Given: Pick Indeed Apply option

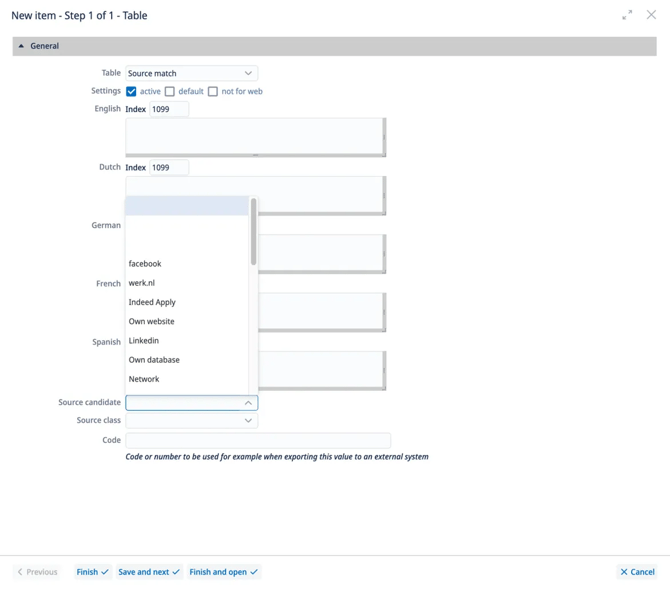Looking at the screenshot, I should pyautogui.click(x=152, y=302).
